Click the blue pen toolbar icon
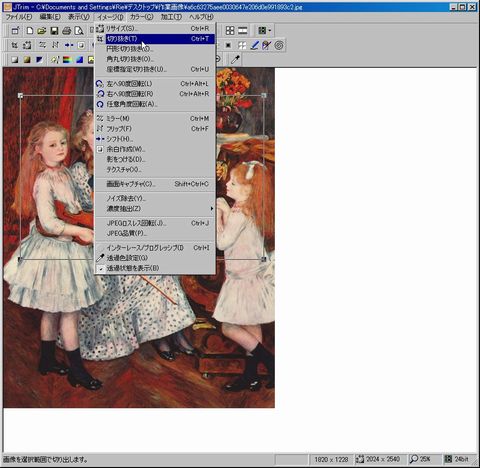This screenshot has width=480, height=468. (255, 45)
